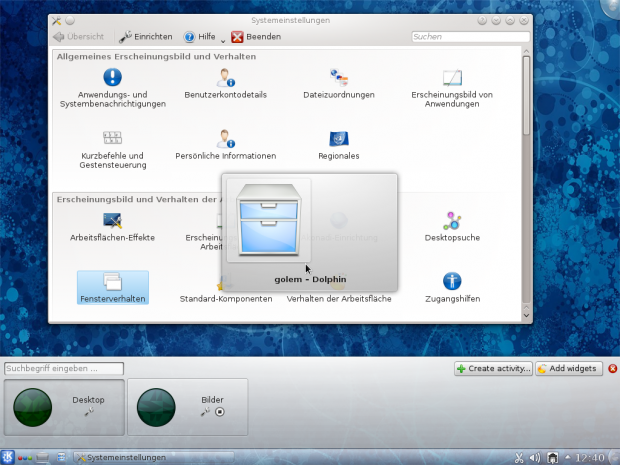Open Zugangshilfen accessibility settings
Viewport: 620px width, 465px height.
pos(452,282)
